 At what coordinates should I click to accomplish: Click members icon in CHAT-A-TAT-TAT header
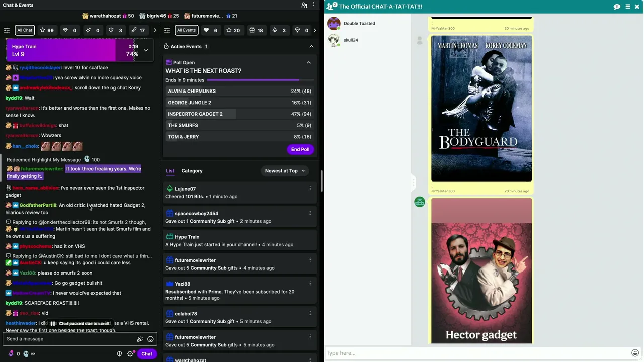(x=332, y=6)
